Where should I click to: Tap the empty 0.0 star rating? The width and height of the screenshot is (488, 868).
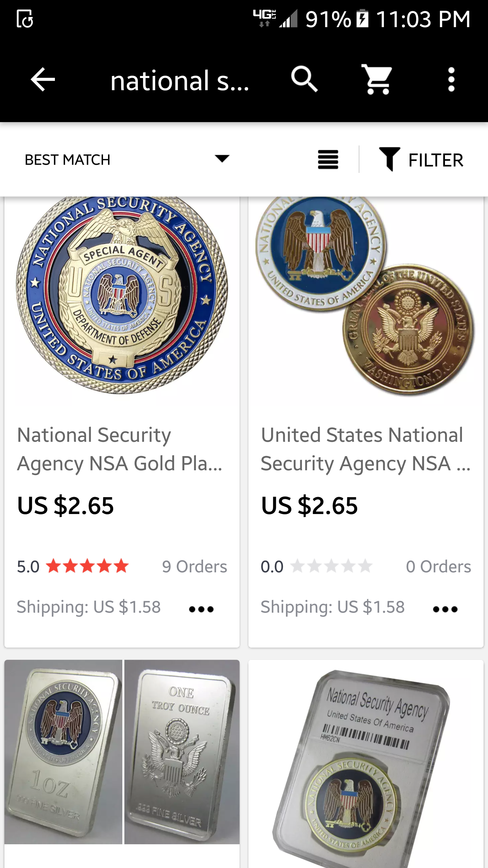click(331, 566)
